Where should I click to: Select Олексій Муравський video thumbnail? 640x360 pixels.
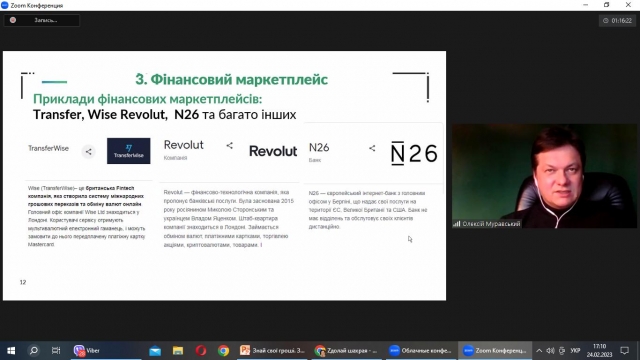coord(544,176)
